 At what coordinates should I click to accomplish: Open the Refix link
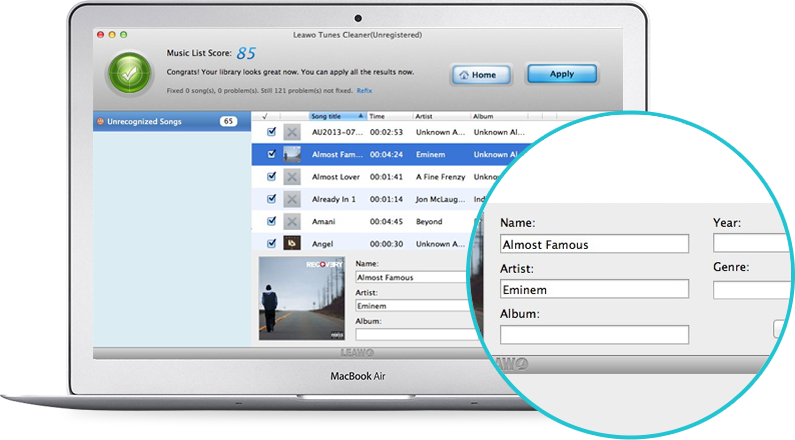pyautogui.click(x=364, y=91)
